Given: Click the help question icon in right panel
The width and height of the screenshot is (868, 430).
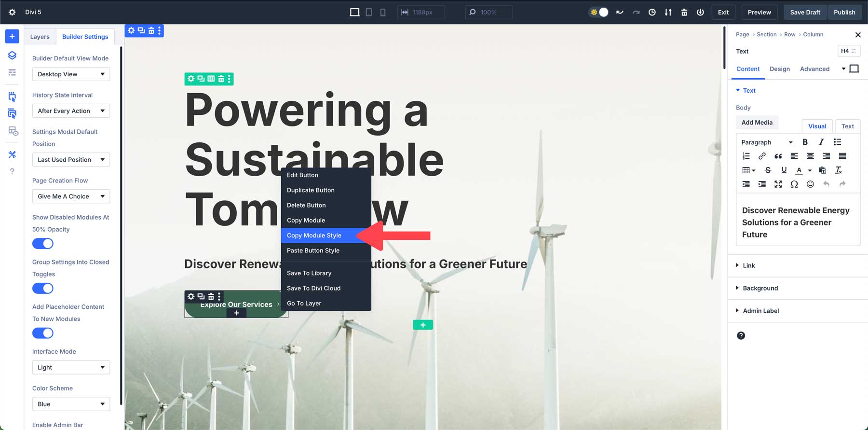Looking at the screenshot, I should (x=741, y=335).
